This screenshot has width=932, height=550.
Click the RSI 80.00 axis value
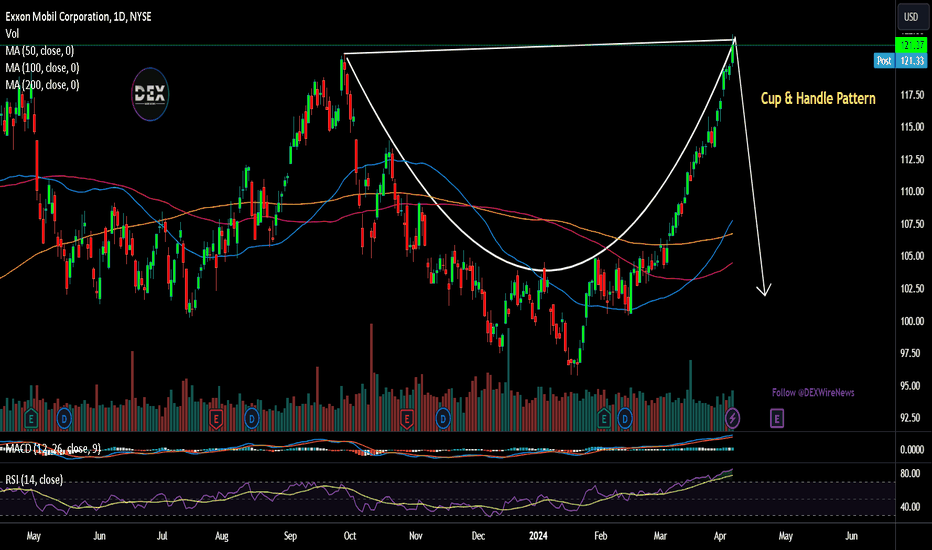point(911,474)
